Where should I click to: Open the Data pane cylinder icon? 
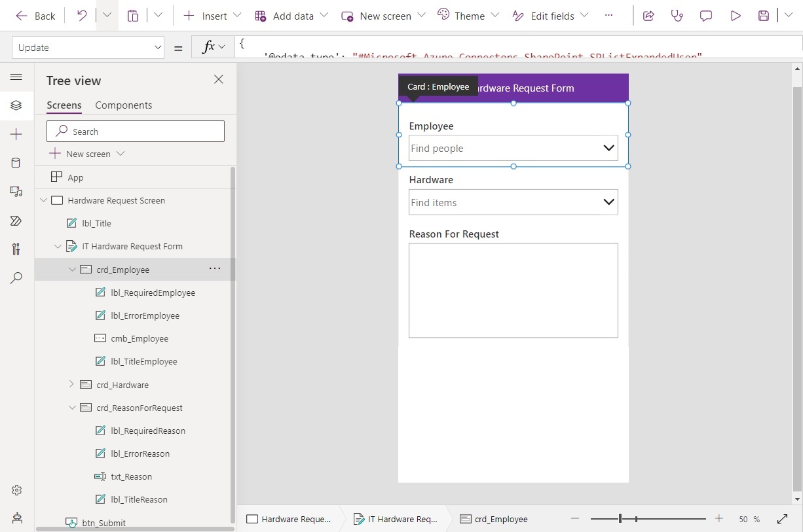click(x=16, y=163)
